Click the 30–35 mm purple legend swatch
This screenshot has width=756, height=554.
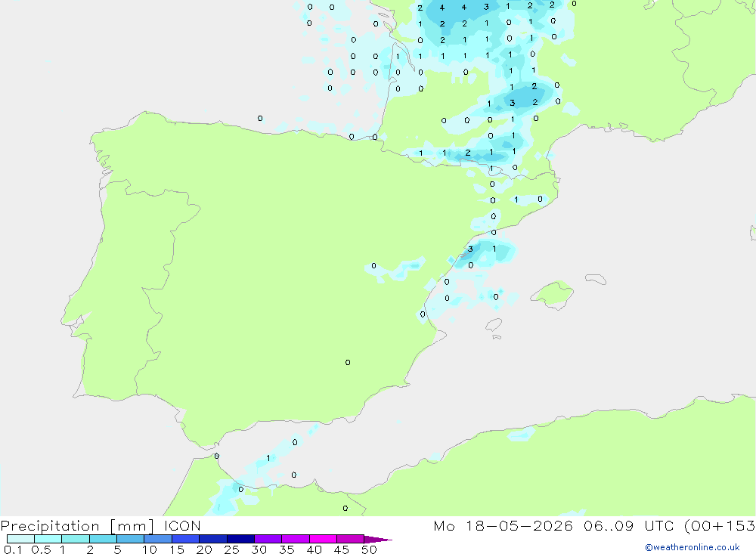(x=268, y=539)
